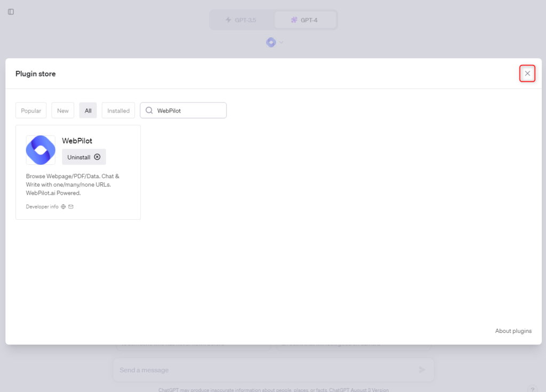The image size is (546, 392).
Task: Open the About plugins link
Action: click(513, 331)
